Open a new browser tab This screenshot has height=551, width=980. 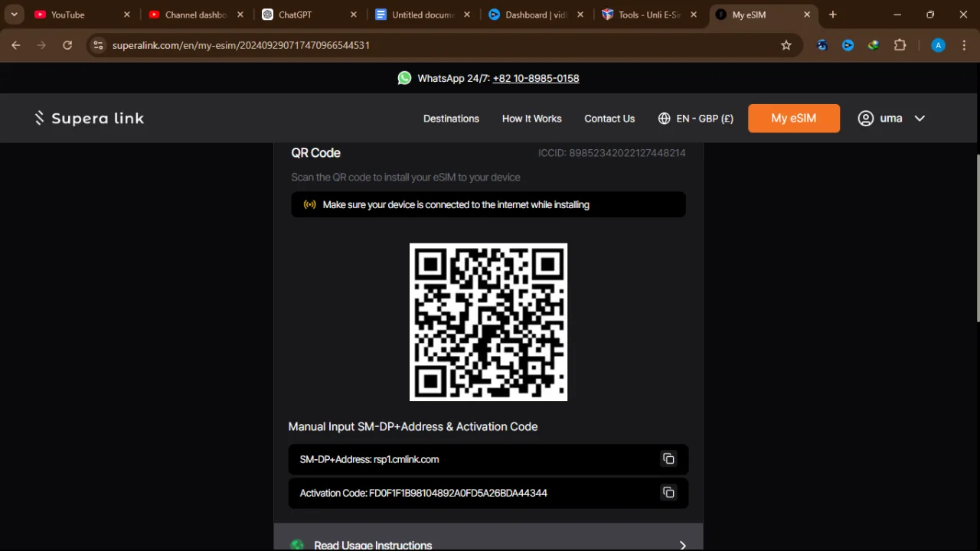(x=832, y=15)
